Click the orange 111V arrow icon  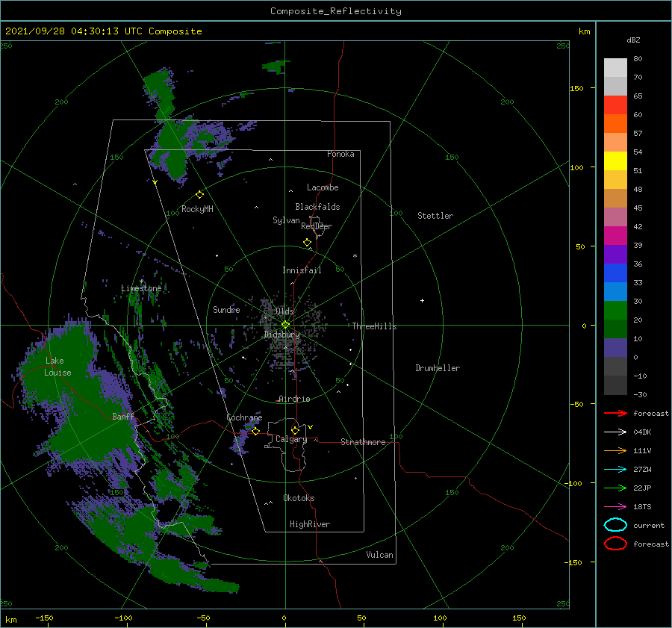pos(615,450)
